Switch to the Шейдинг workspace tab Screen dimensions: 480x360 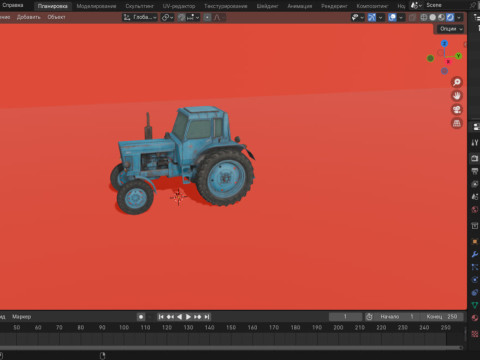pos(267,6)
